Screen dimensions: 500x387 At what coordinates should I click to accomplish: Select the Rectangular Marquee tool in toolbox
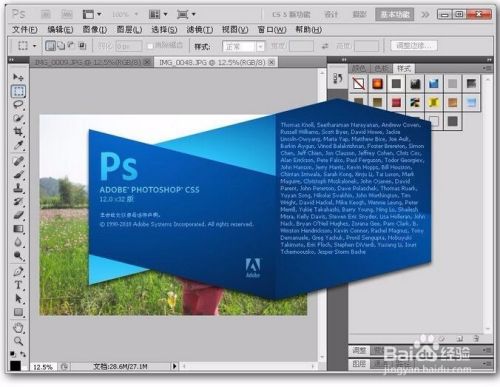pyautogui.click(x=18, y=91)
